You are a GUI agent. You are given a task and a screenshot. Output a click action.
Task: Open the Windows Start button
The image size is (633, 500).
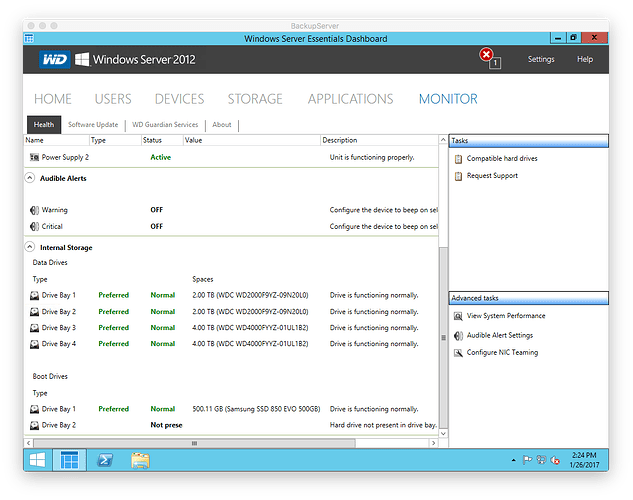pos(38,460)
